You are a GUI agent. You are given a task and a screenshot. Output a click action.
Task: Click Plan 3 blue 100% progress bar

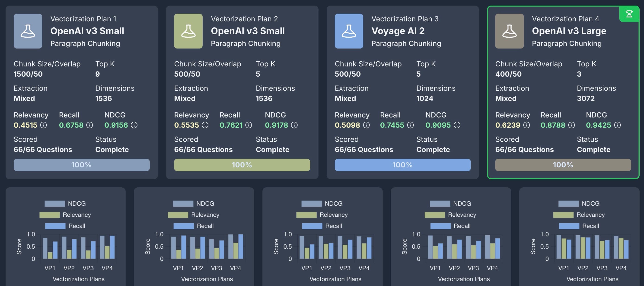(402, 165)
